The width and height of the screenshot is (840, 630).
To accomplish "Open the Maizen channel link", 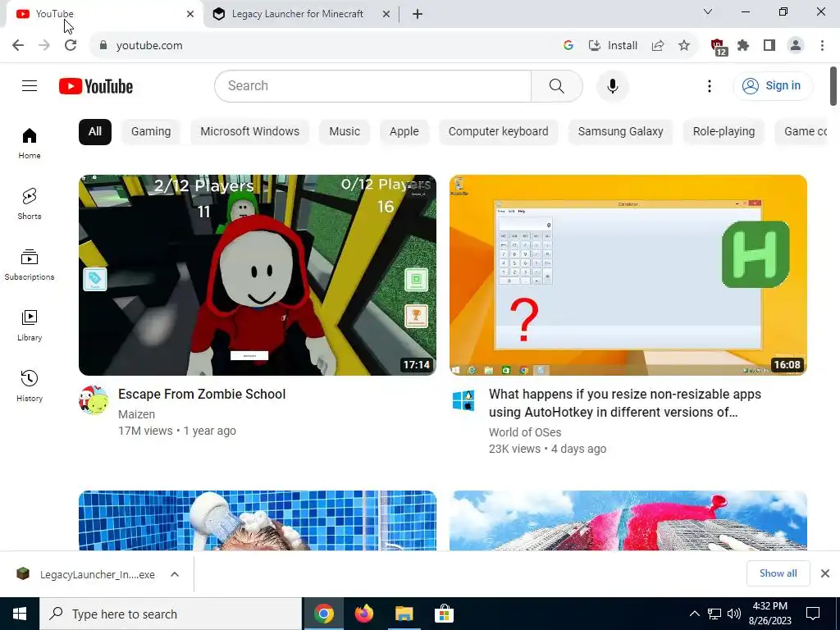I will tap(137, 414).
